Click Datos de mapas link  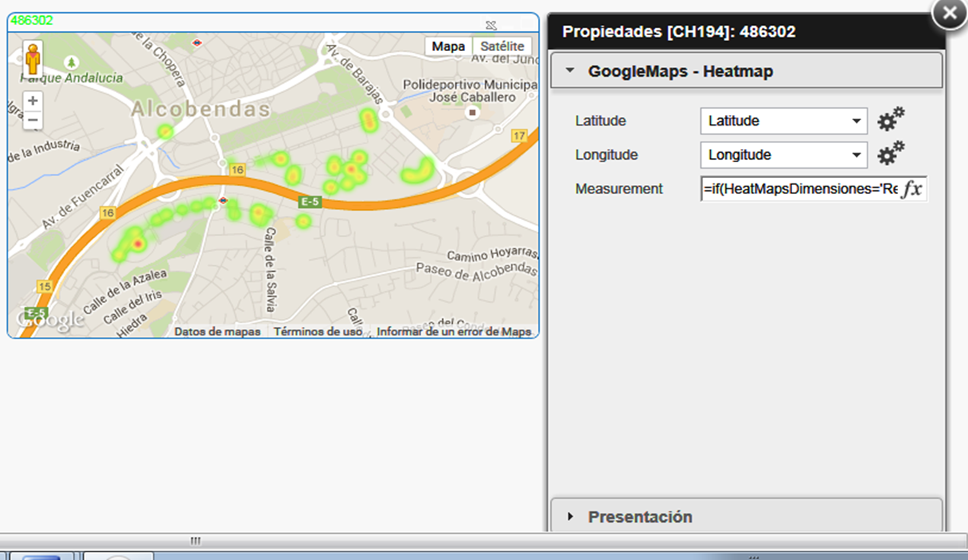217,332
